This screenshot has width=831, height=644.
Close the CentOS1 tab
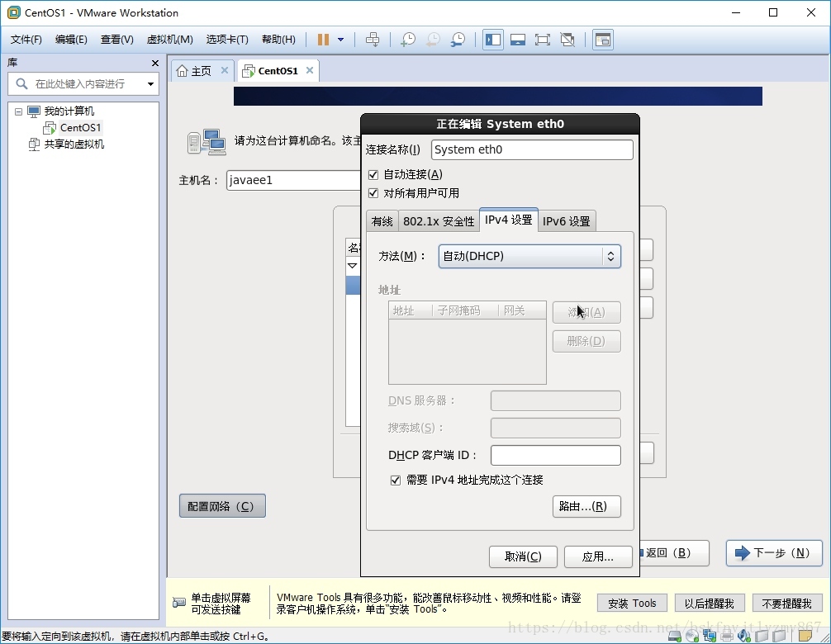click(x=310, y=70)
